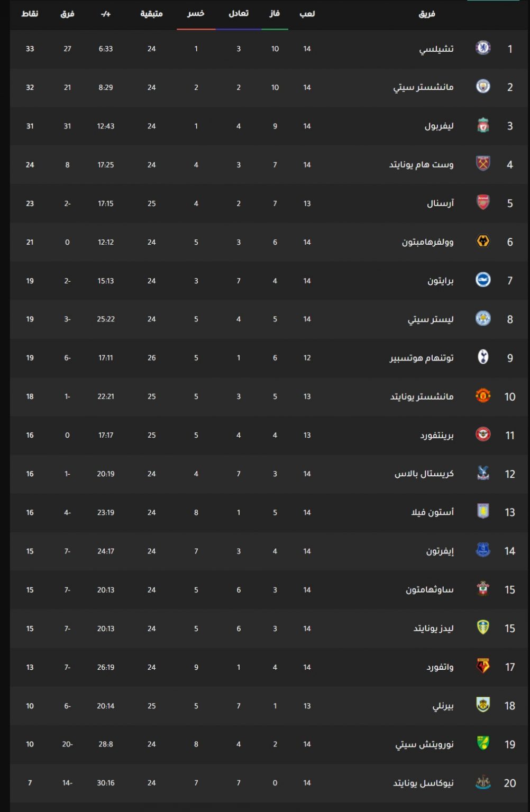The image size is (530, 812).
Task: Click the Watford club crest
Action: [483, 667]
